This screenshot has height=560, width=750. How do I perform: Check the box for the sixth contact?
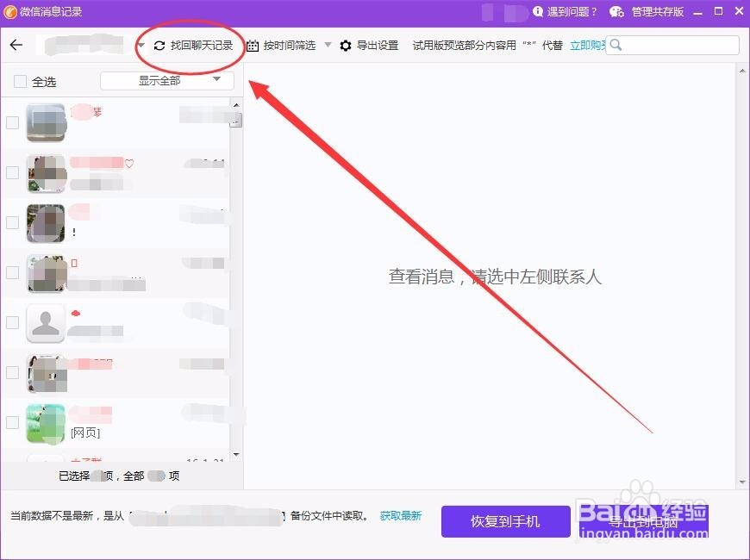click(x=12, y=372)
